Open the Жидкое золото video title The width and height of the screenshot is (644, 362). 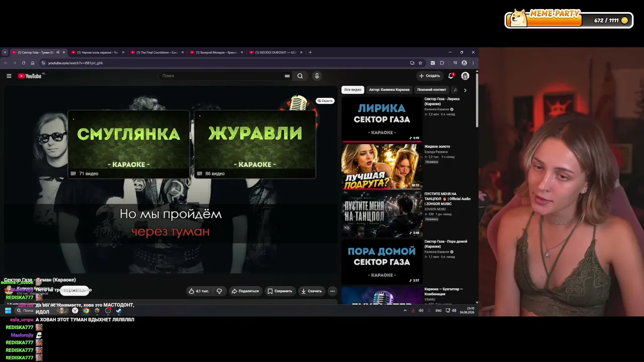point(437,147)
